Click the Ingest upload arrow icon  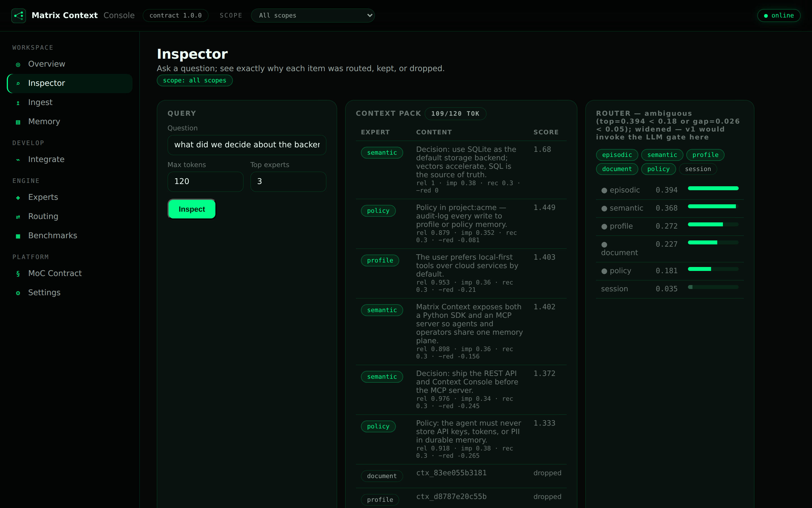[18, 103]
